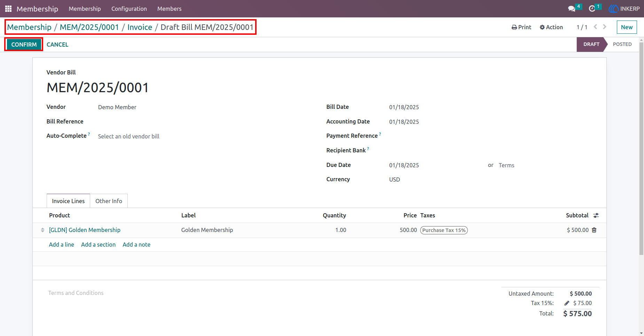644x336 pixels.
Task: Open the Vendor field Demo Member
Action: (x=117, y=107)
